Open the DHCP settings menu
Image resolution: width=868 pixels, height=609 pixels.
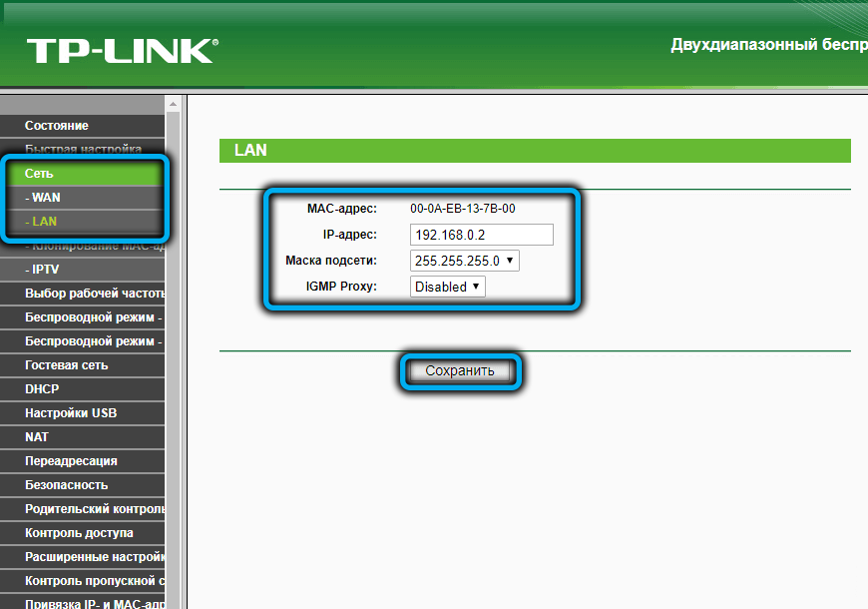pos(42,389)
